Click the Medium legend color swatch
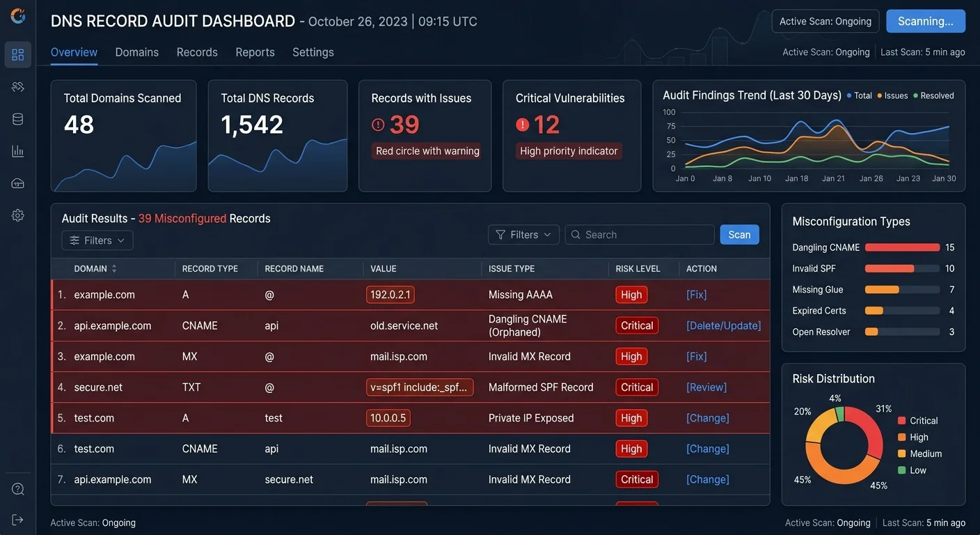The image size is (980, 535). [x=901, y=453]
